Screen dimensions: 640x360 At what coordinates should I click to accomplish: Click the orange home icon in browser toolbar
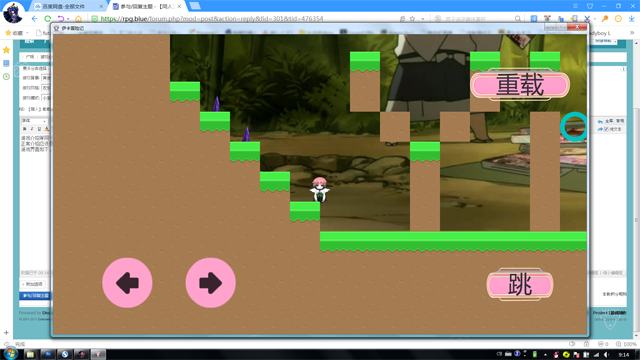click(78, 19)
